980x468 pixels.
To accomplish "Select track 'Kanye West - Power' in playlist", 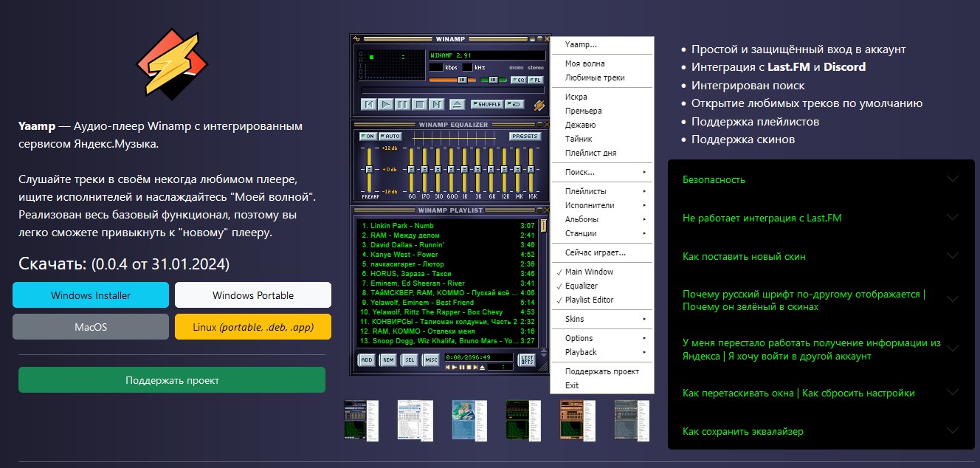I will [448, 254].
